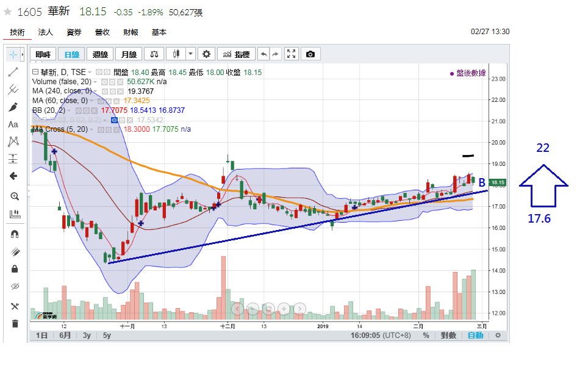Open the Volume (false, 20) dropdown arrow
The image size is (588, 366).
coord(95,82)
